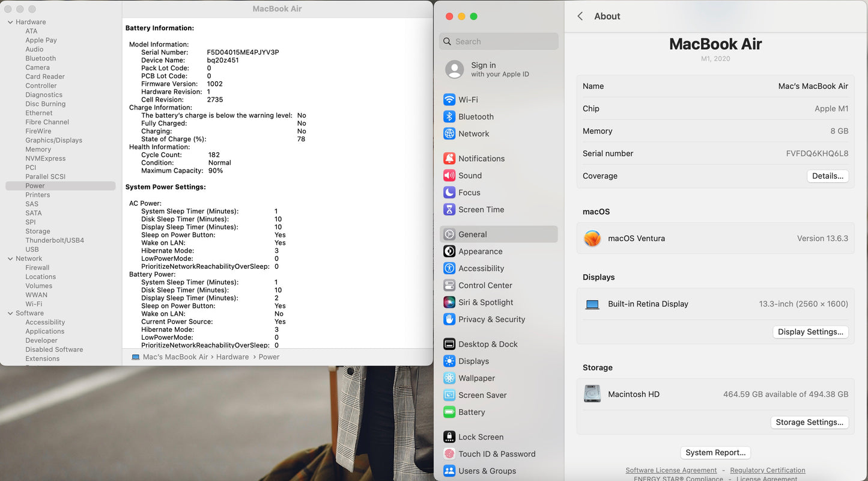Screen dimensions: 868x481
Task: Click the Siri & Spotlight icon
Action: (x=449, y=302)
